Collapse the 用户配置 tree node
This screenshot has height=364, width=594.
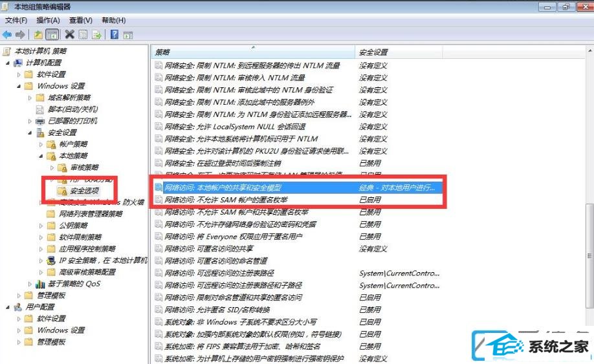pos(8,307)
